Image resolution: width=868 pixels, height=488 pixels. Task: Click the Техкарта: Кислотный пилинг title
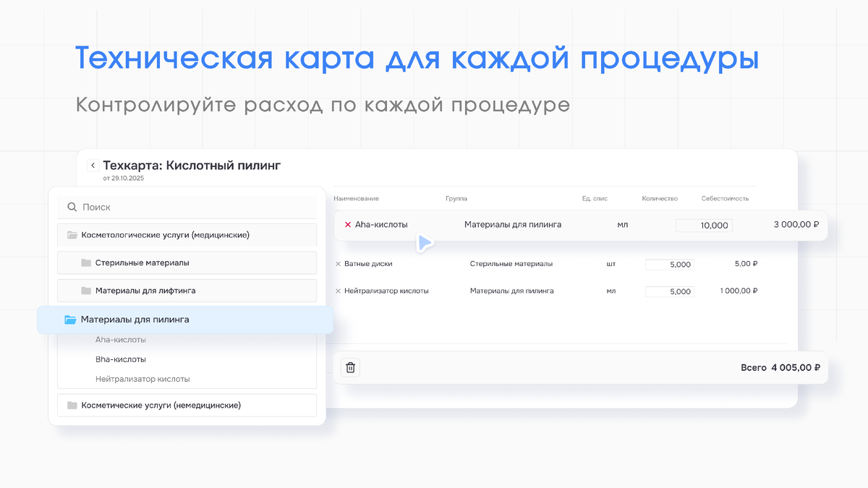tap(192, 166)
